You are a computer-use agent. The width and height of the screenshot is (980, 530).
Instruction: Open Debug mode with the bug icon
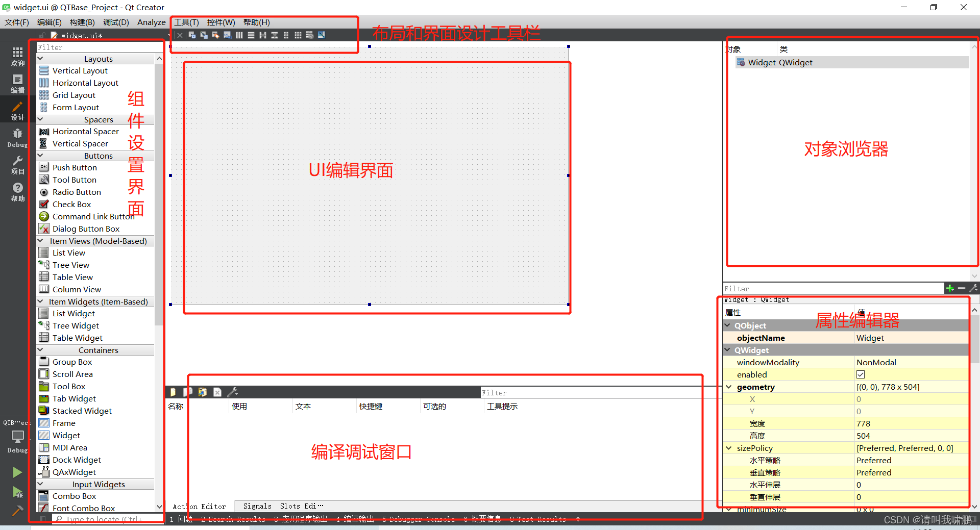pyautogui.click(x=17, y=138)
